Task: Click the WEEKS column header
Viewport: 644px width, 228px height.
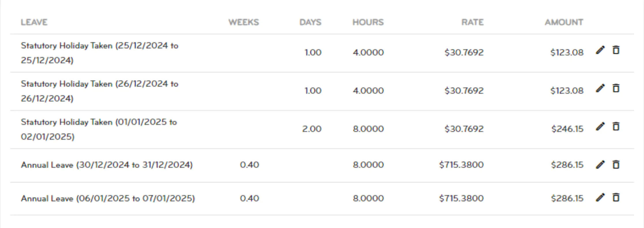Action: click(x=244, y=22)
